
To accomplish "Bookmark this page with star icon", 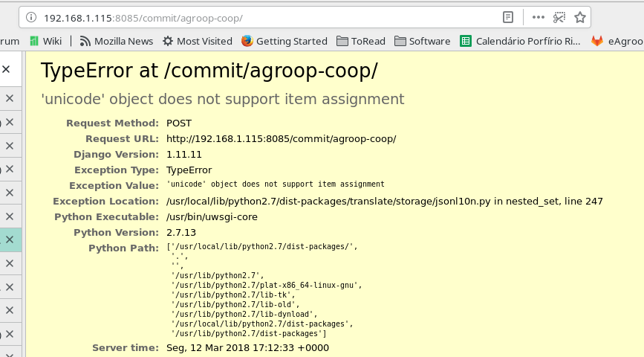I will coord(580,17).
